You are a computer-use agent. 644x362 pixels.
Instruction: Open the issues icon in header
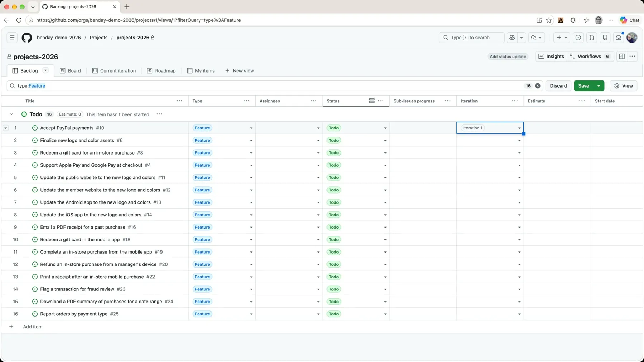[578, 38]
